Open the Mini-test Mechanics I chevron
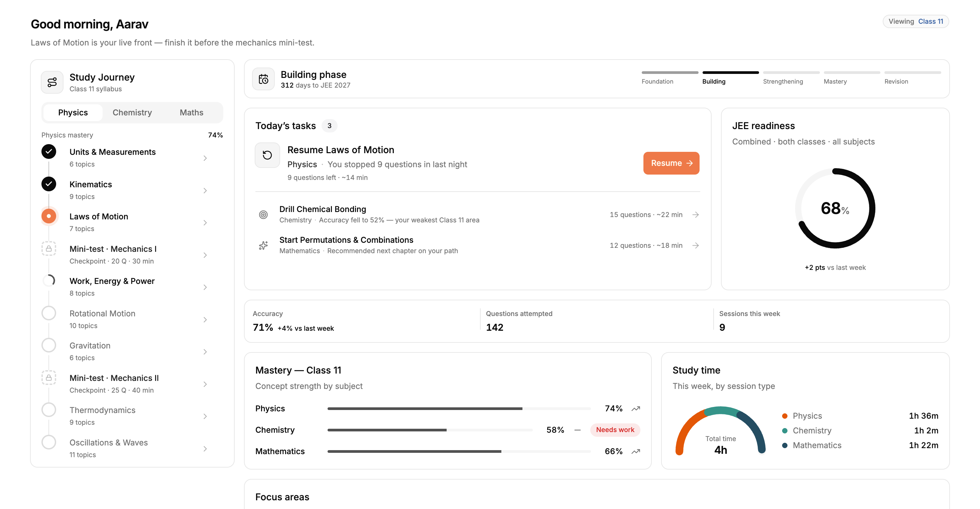 [x=205, y=255]
